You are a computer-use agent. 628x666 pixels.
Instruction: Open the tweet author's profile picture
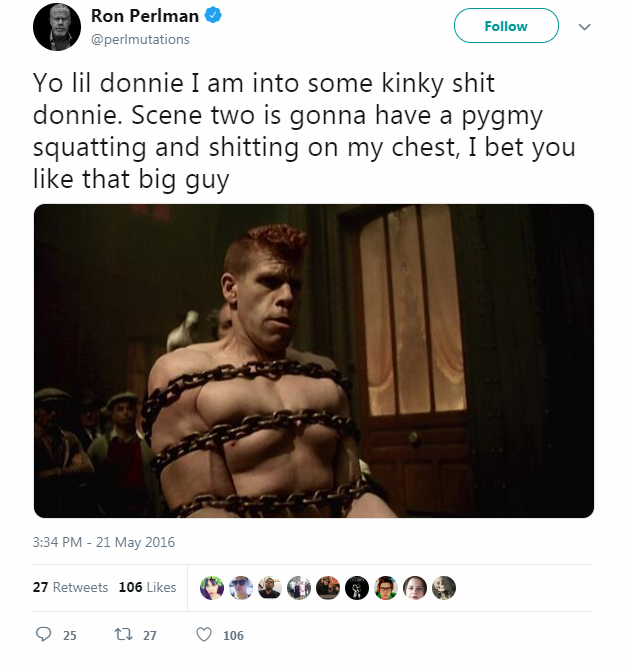[55, 27]
